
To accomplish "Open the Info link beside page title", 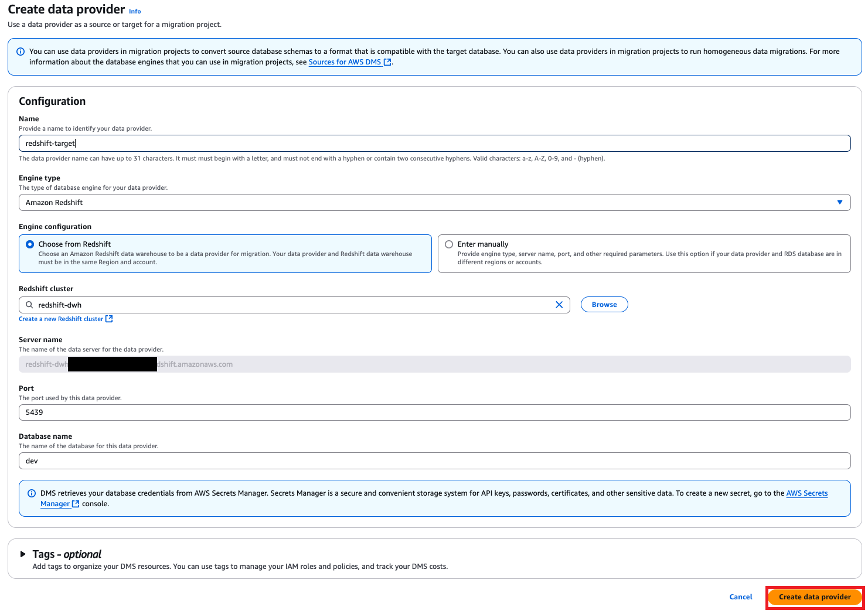I will (135, 11).
